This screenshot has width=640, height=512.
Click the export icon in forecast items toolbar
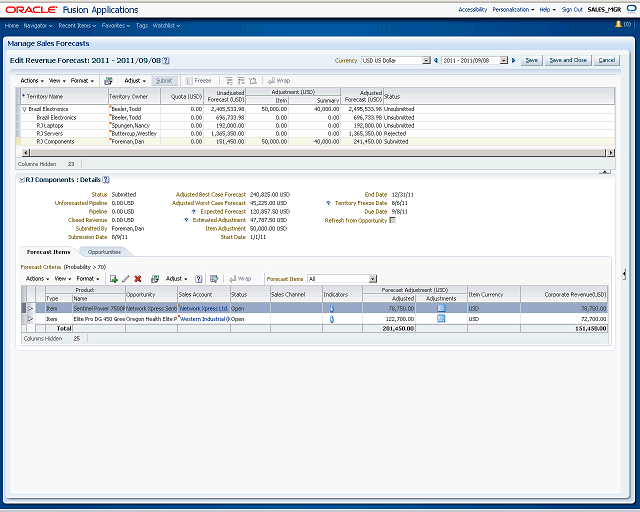coord(213,279)
